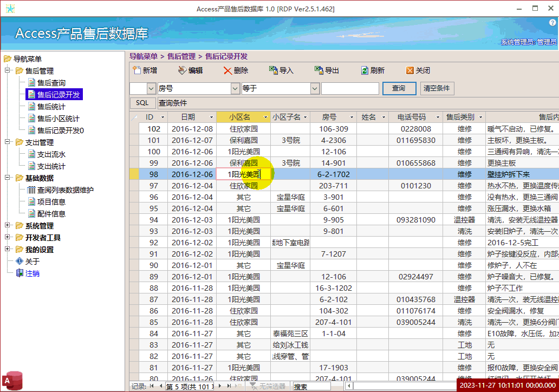Click the help question mark icon in banner
559x392 pixels.
(553, 22)
